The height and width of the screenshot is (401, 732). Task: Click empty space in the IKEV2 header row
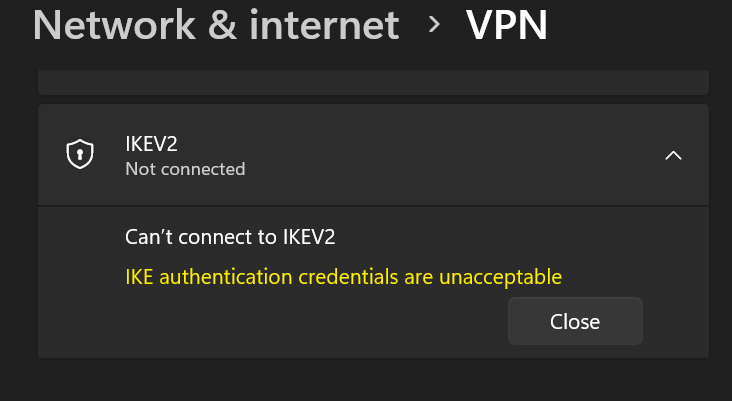tap(450, 155)
